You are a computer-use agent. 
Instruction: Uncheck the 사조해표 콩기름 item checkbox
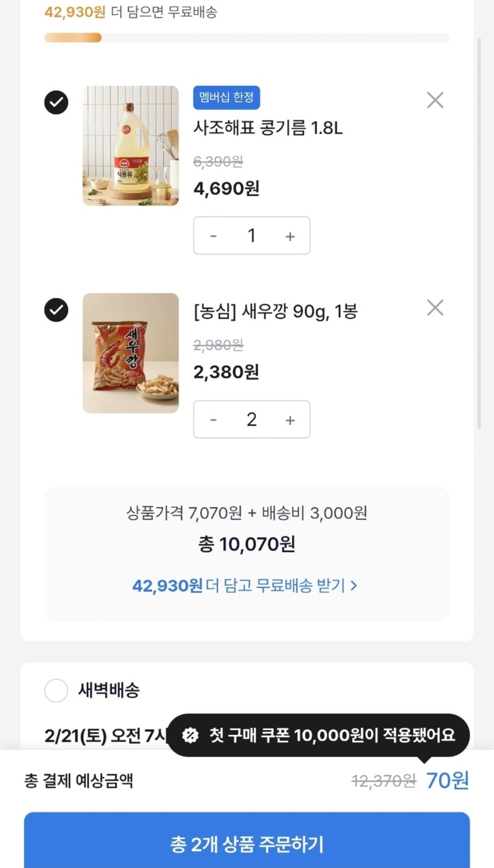(x=56, y=102)
